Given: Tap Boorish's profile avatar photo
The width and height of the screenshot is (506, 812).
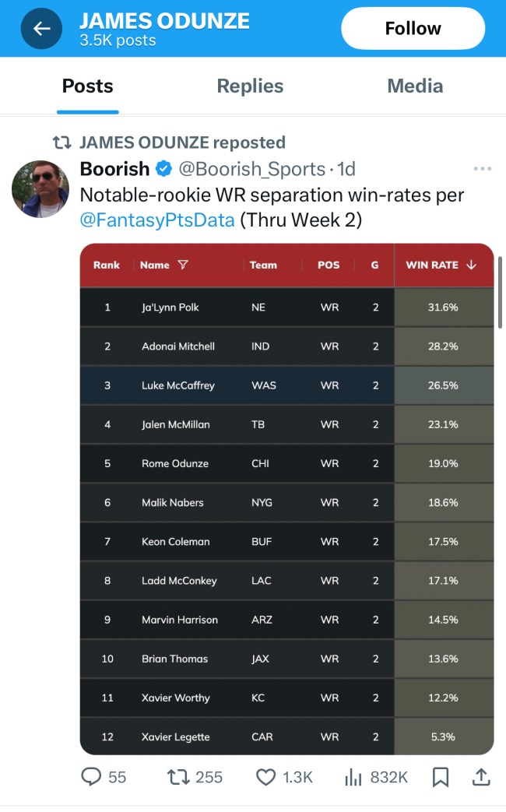Looking at the screenshot, I should [x=38, y=189].
